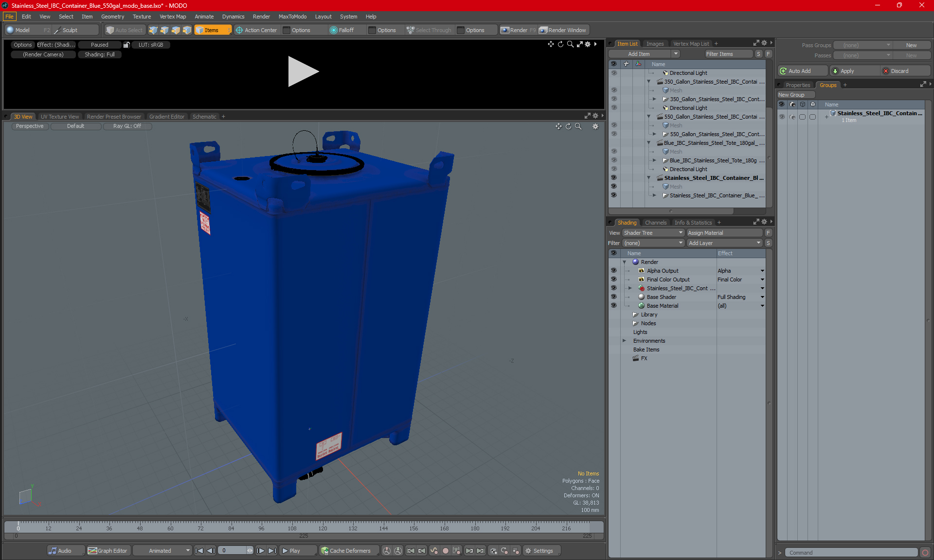Unlock preview render lock icon

coord(126,45)
